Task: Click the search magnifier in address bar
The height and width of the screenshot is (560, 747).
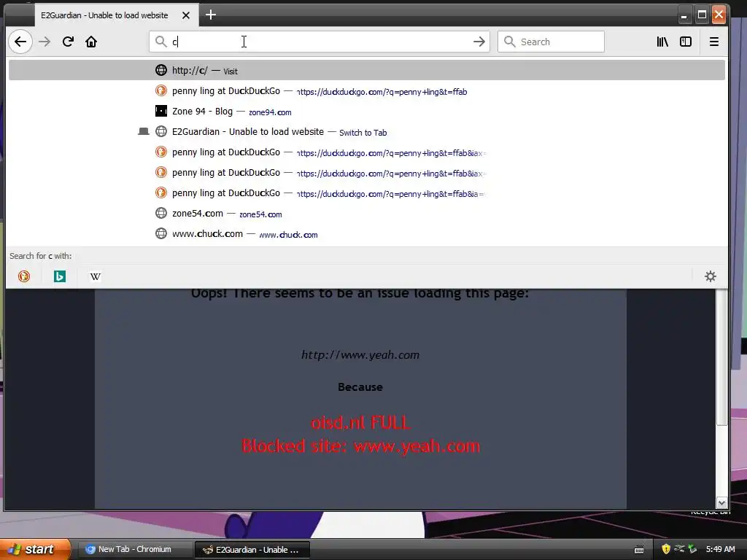Action: coord(161,42)
